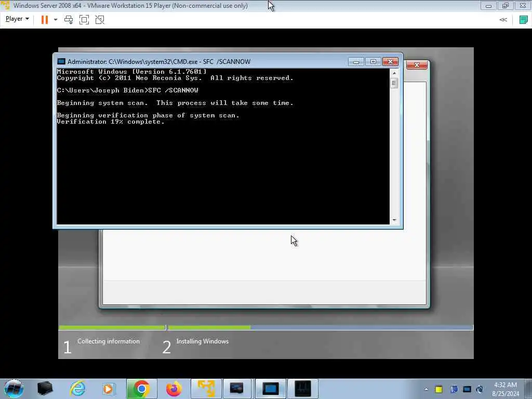Viewport: 532px width, 399px height.
Task: Launch Internet Explorer from taskbar
Action: coord(78,389)
